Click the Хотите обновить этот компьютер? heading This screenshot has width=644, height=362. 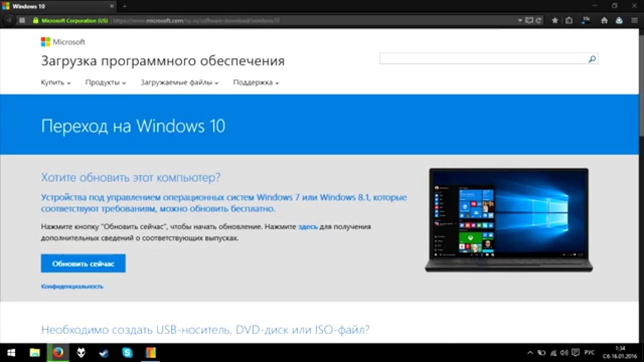(x=131, y=177)
